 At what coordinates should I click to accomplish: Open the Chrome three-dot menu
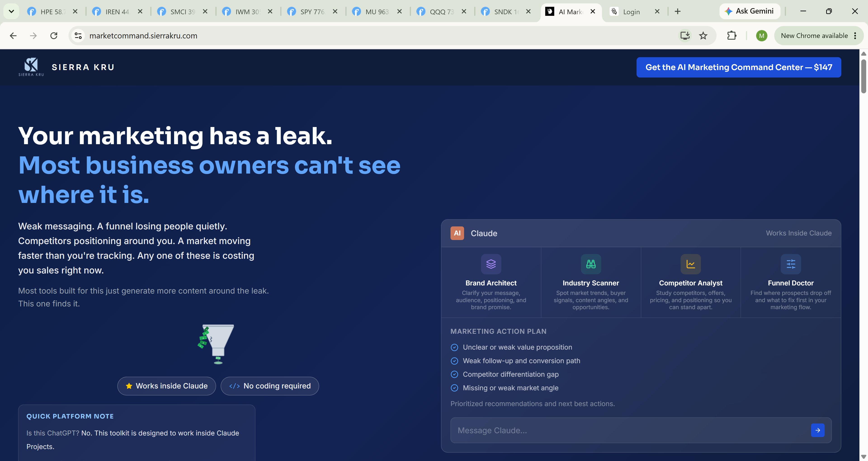tap(855, 36)
